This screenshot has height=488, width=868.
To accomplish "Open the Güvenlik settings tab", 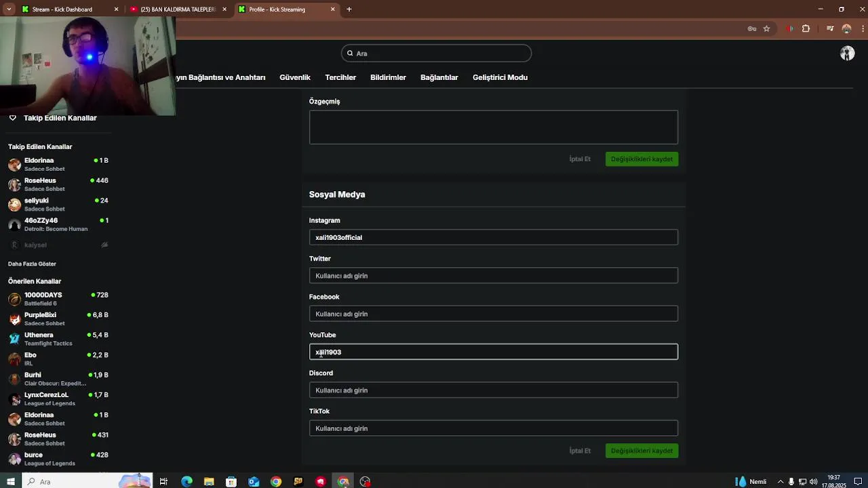I will pyautogui.click(x=295, y=77).
